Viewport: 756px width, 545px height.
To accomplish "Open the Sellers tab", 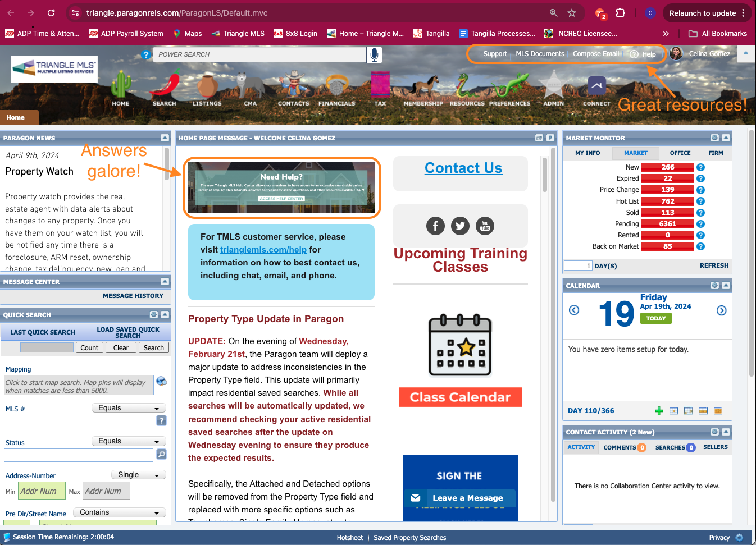I will (x=715, y=447).
